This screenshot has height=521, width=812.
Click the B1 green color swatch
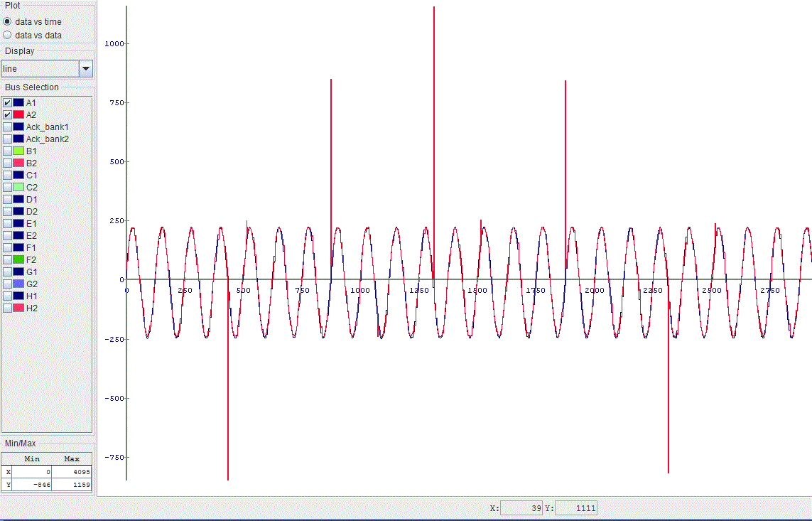pos(18,151)
